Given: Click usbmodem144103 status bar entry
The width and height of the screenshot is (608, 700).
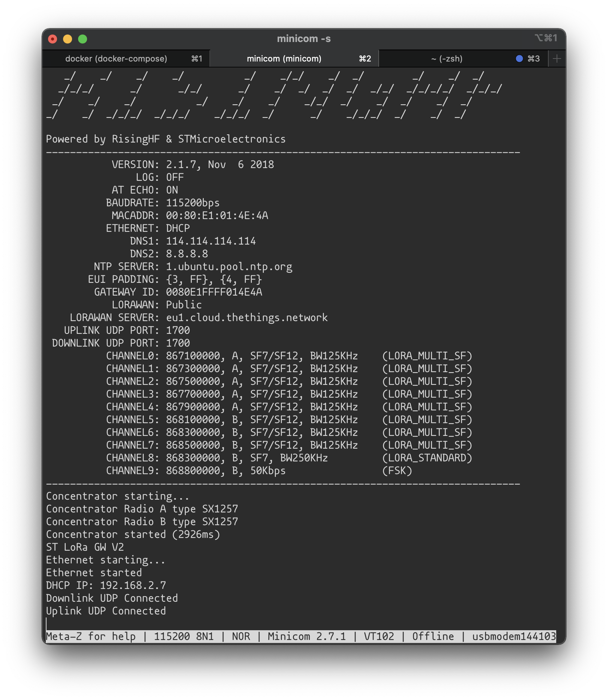Looking at the screenshot, I should coord(514,637).
